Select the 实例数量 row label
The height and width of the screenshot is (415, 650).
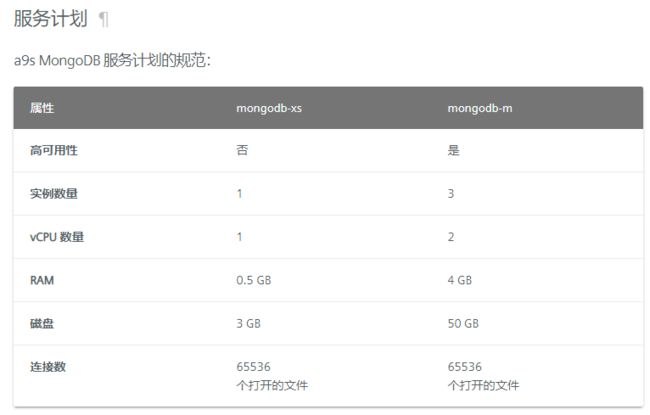[54, 194]
